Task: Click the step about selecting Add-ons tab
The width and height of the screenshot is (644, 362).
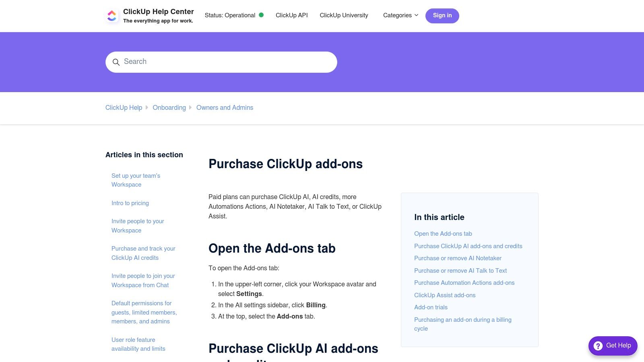Action: pos(266,317)
